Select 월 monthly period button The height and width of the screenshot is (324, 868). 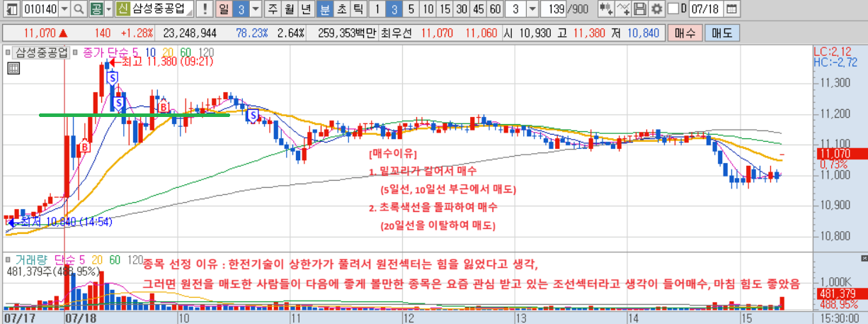290,9
